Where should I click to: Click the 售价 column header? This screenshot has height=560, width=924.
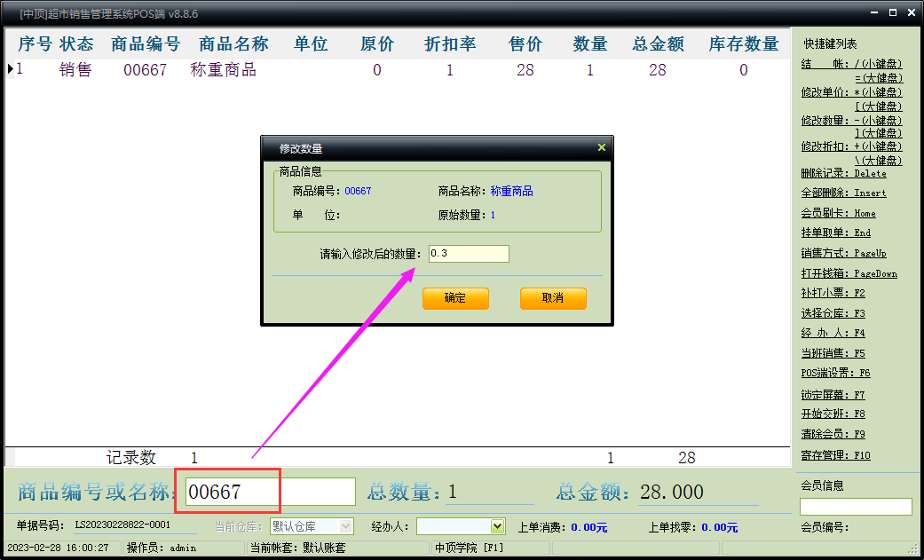coord(525,43)
